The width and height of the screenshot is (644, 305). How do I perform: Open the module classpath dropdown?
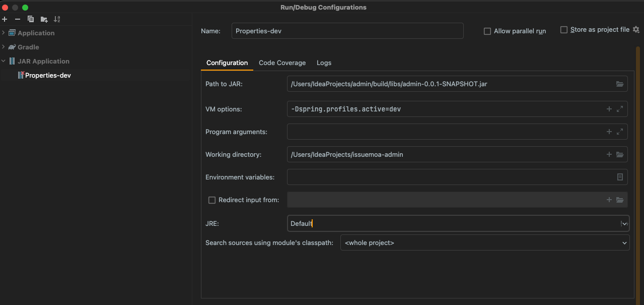pyautogui.click(x=624, y=242)
